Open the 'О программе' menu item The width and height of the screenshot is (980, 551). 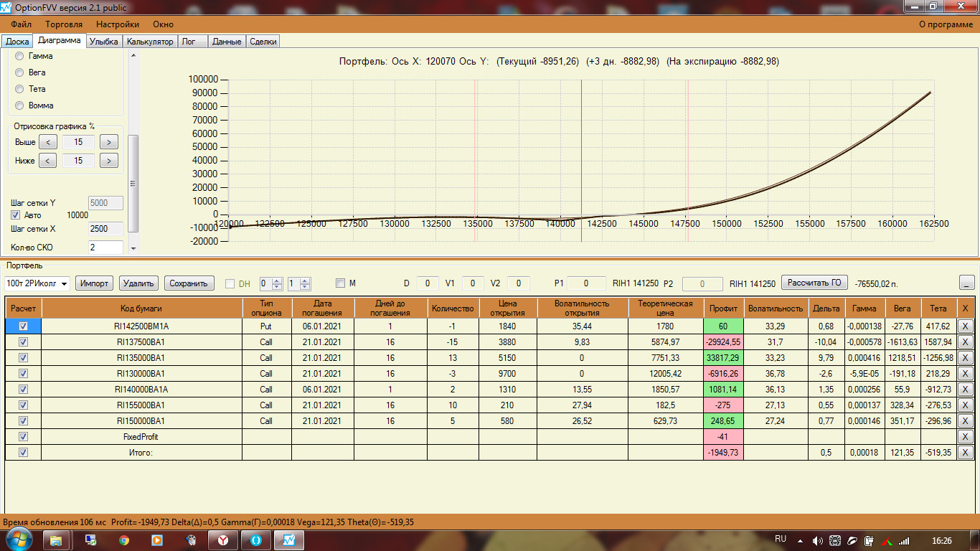pyautogui.click(x=946, y=24)
